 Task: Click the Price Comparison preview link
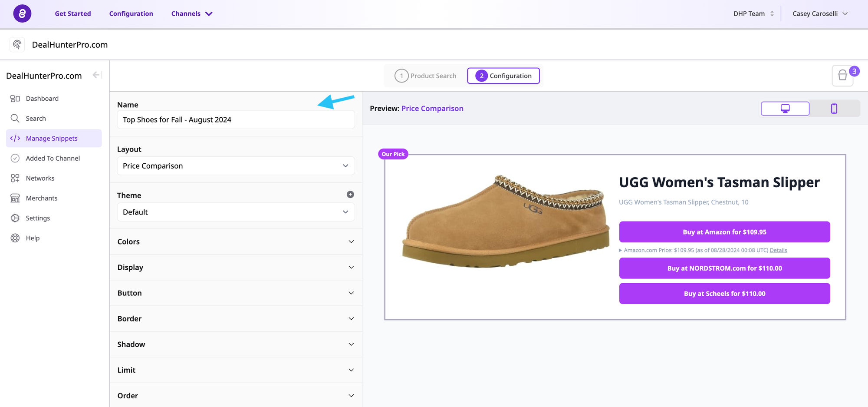(x=432, y=109)
